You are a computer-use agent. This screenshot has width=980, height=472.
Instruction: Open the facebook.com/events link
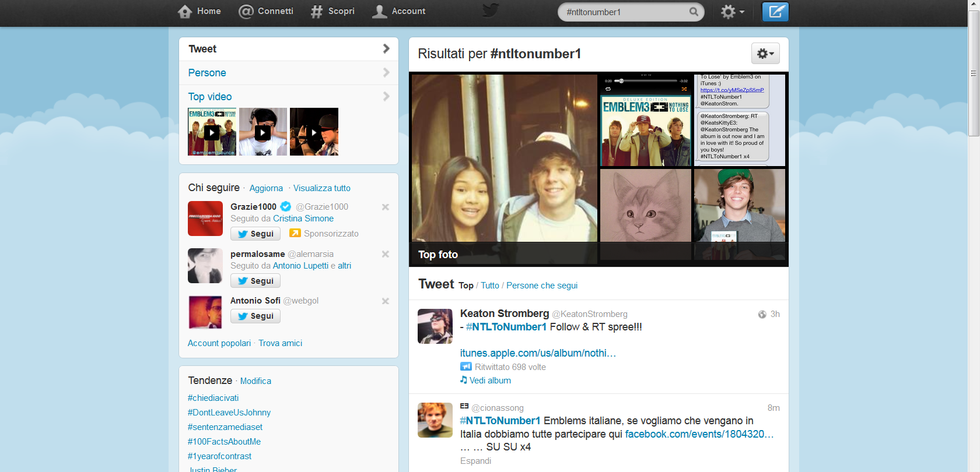(699, 434)
